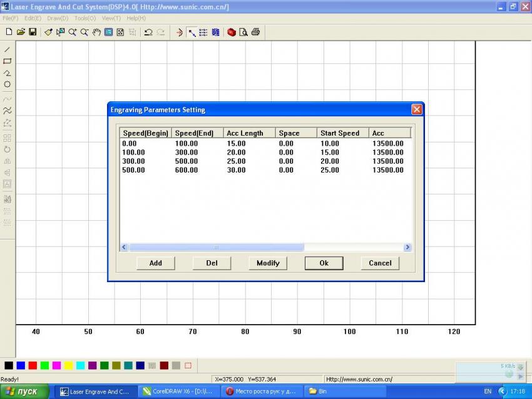Click the Printer icon in toolbar

255,32
